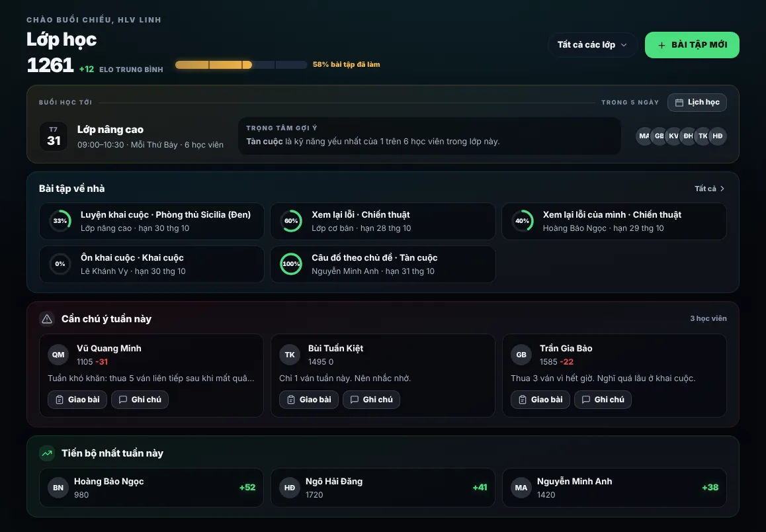Click the "T7 31" date badge

point(54,136)
